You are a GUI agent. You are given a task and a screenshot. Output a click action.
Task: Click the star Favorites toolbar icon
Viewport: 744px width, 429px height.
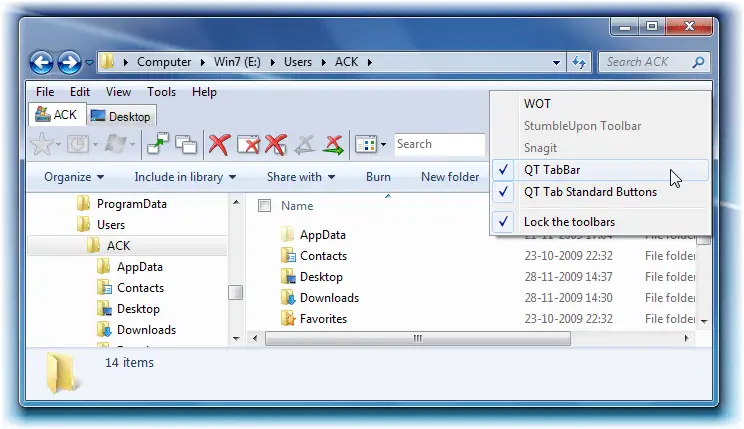[x=42, y=144]
